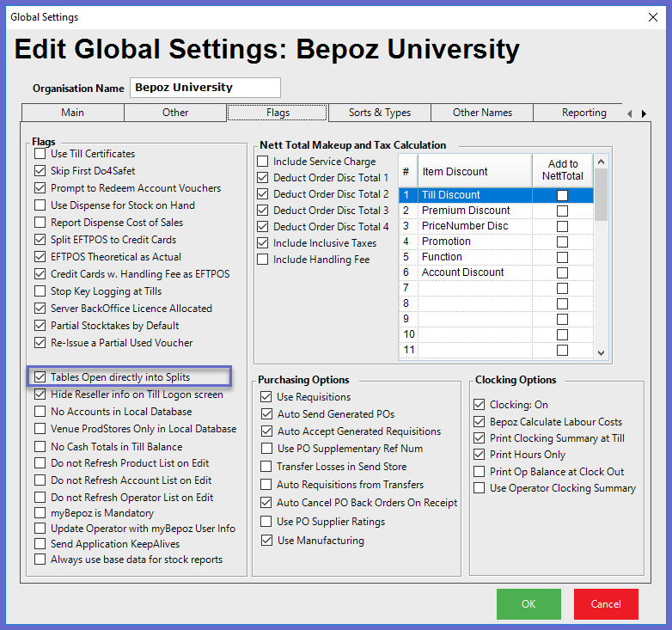Enable Use Dispense for Stock on Hand
Screen dimensions: 672x630
(x=40, y=205)
